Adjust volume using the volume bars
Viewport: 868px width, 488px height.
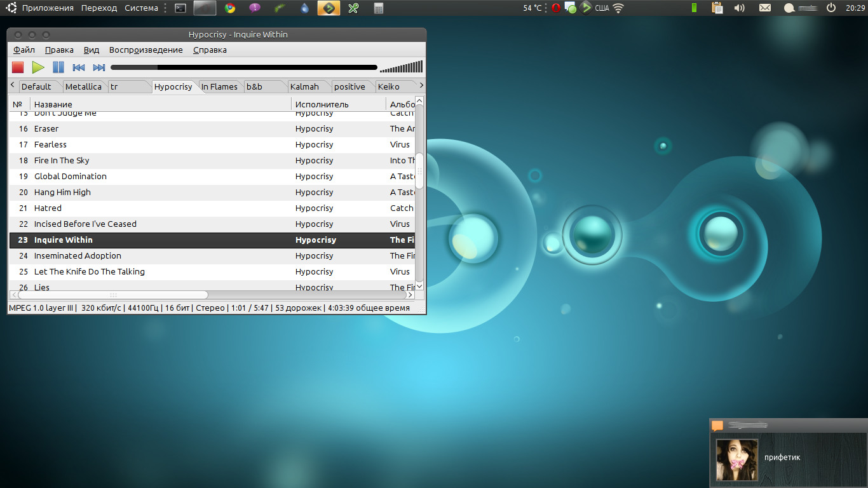coord(402,67)
